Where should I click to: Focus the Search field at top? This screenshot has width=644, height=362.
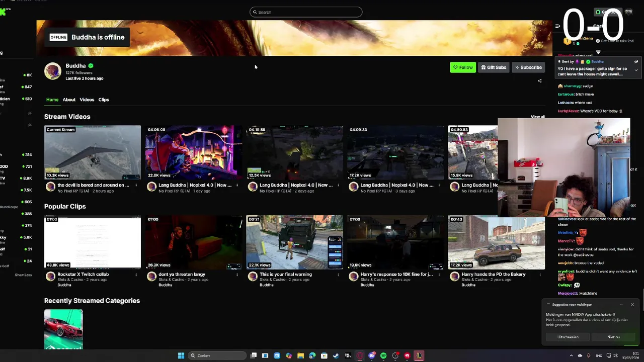click(x=306, y=12)
